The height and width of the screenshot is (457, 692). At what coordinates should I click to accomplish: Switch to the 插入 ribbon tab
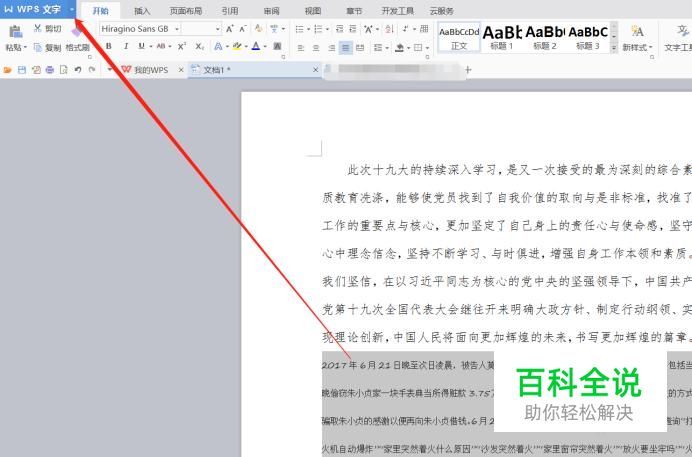click(x=142, y=11)
